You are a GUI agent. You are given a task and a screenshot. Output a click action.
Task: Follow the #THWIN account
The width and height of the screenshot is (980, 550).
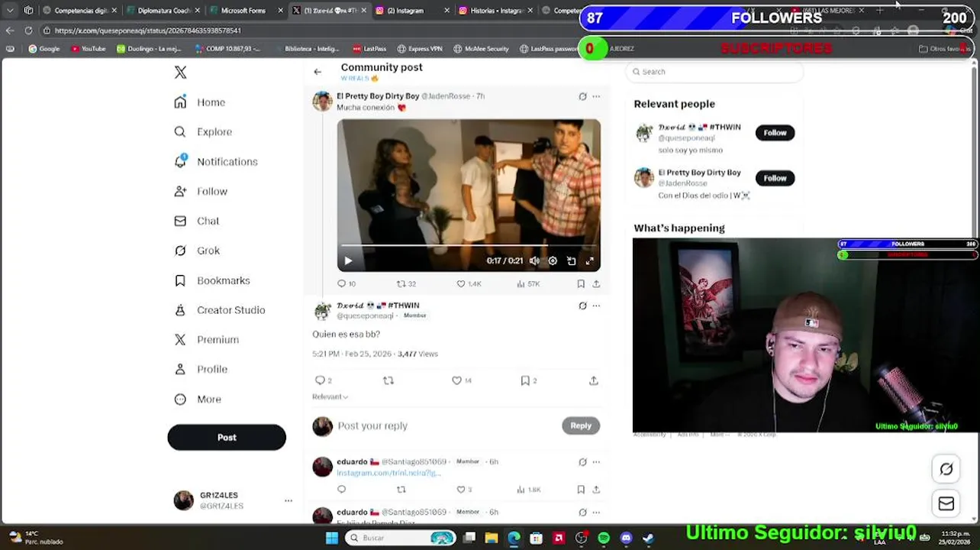(775, 133)
